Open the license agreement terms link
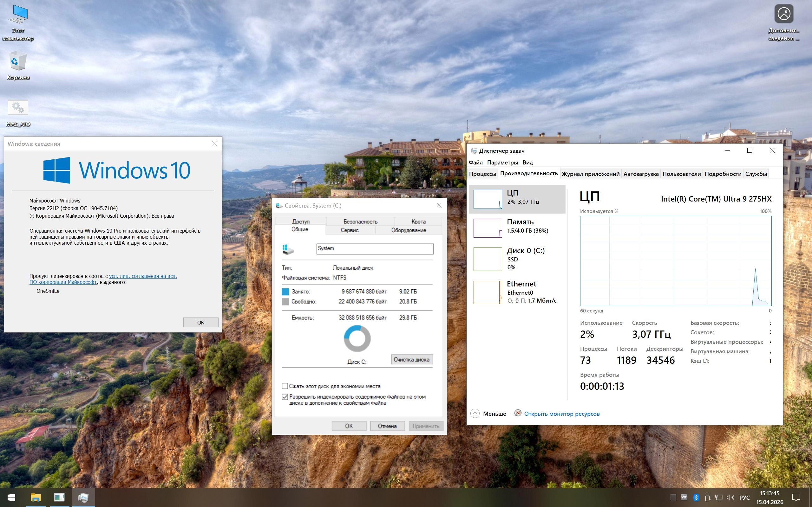Image resolution: width=812 pixels, height=507 pixels. pos(143,276)
